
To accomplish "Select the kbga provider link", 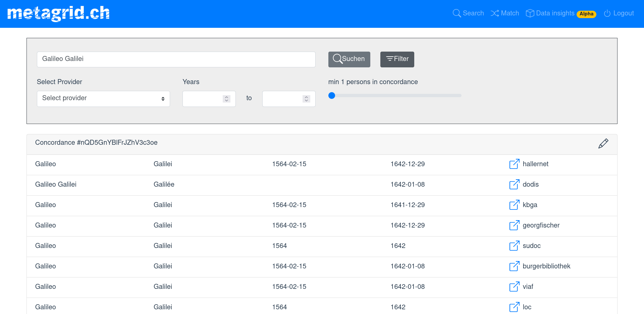I will click(x=530, y=205).
